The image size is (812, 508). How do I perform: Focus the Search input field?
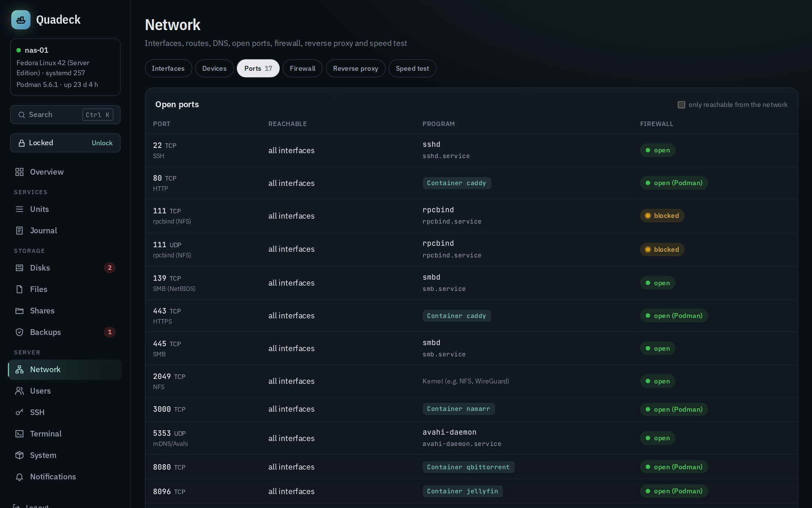65,115
